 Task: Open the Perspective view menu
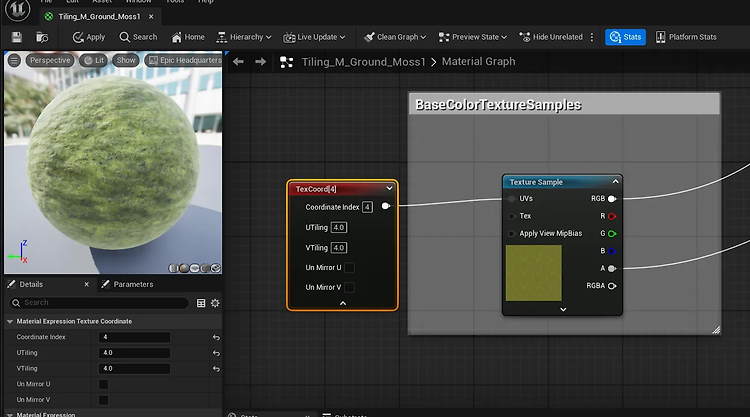pos(50,60)
